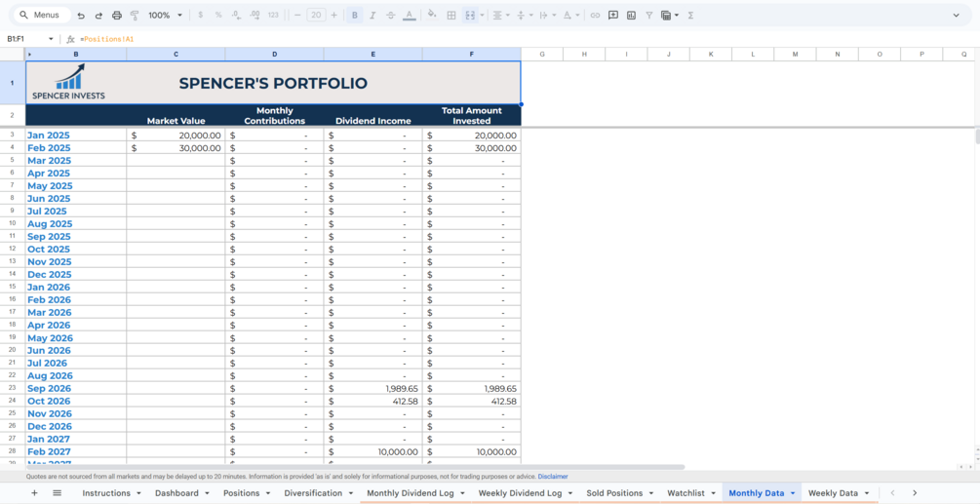Screen dimensions: 980x504
Task: Click the SPENCER'S PORTFOLIO title cell
Action: [273, 83]
